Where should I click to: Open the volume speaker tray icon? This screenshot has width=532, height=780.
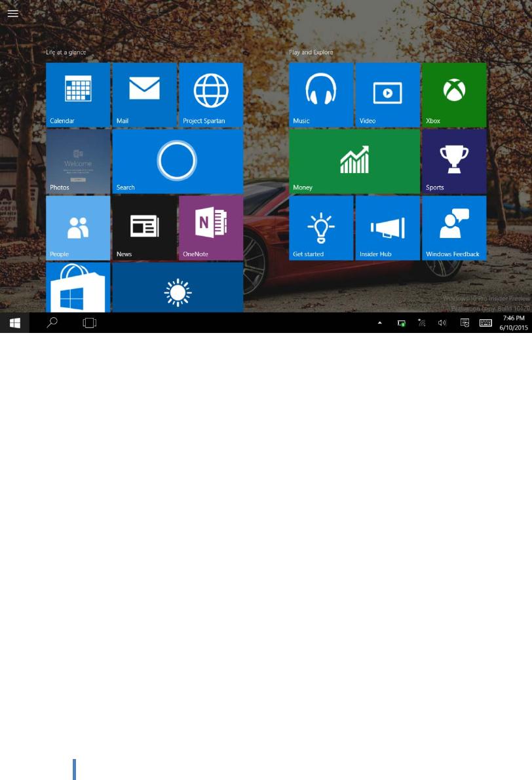click(x=442, y=323)
